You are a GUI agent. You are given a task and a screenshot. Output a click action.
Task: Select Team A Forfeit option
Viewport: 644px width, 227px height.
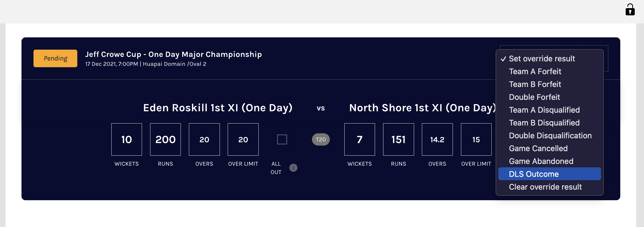[x=535, y=71]
